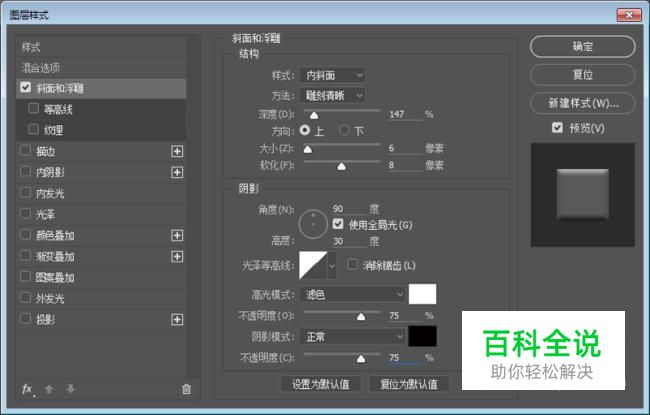Add another 颜色叠加 effect with plus icon
This screenshot has width=650, height=415.
pyautogui.click(x=177, y=235)
